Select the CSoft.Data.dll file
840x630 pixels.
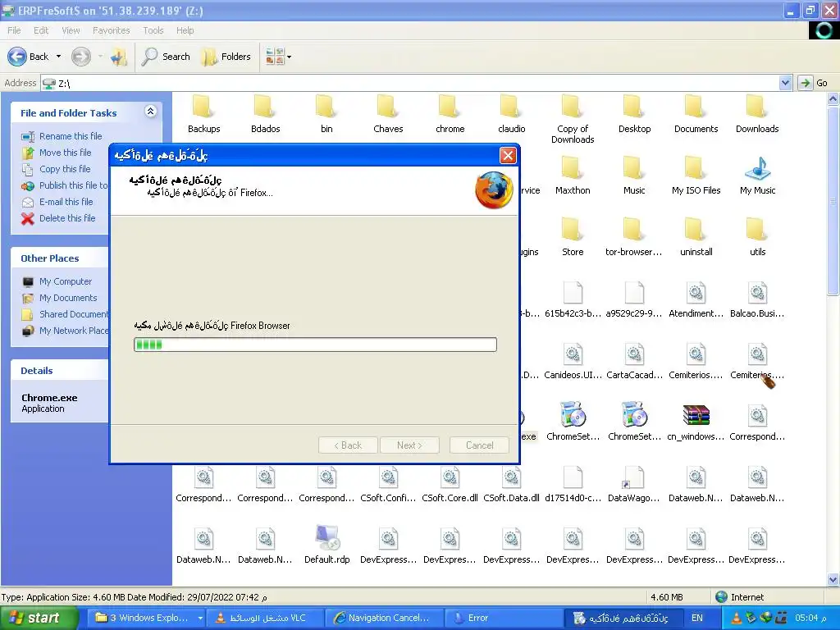coord(511,483)
